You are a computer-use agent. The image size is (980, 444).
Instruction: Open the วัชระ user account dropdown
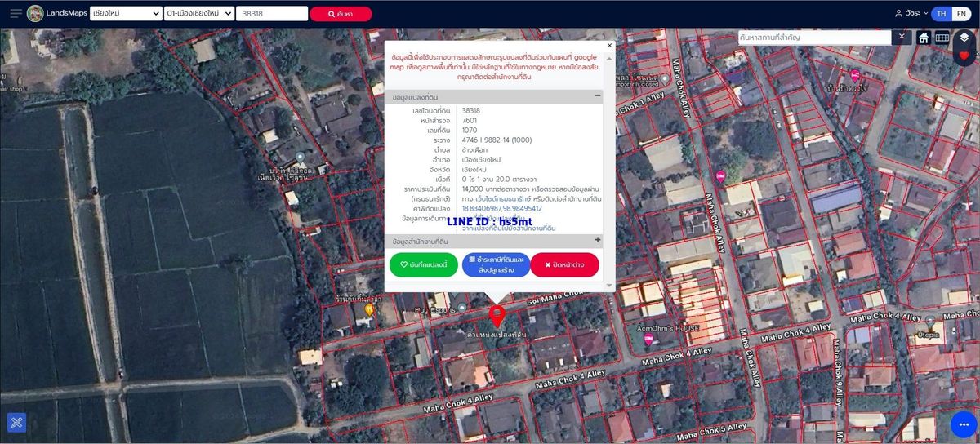click(911, 14)
